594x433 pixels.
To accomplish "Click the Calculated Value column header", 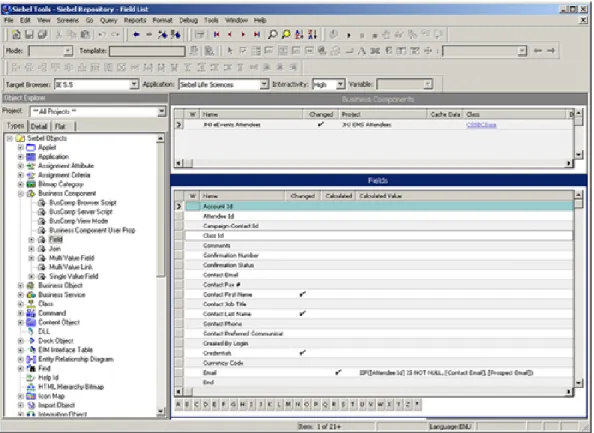I will [x=464, y=196].
